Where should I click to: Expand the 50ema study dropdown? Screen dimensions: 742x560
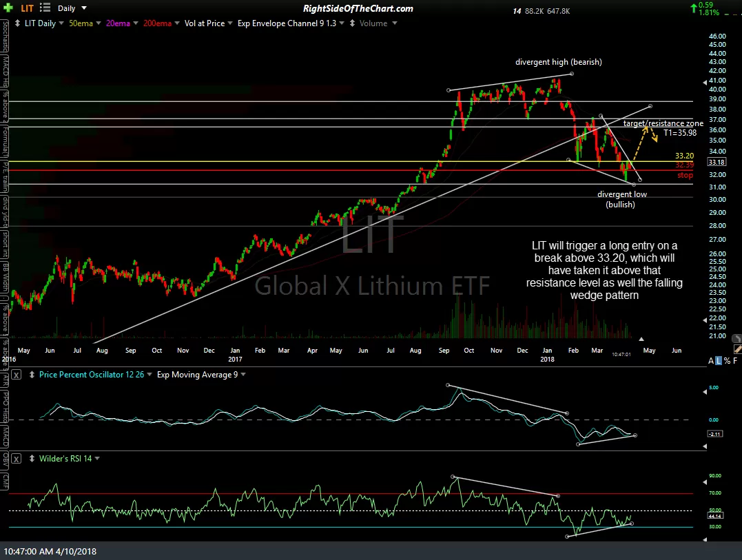[99, 23]
